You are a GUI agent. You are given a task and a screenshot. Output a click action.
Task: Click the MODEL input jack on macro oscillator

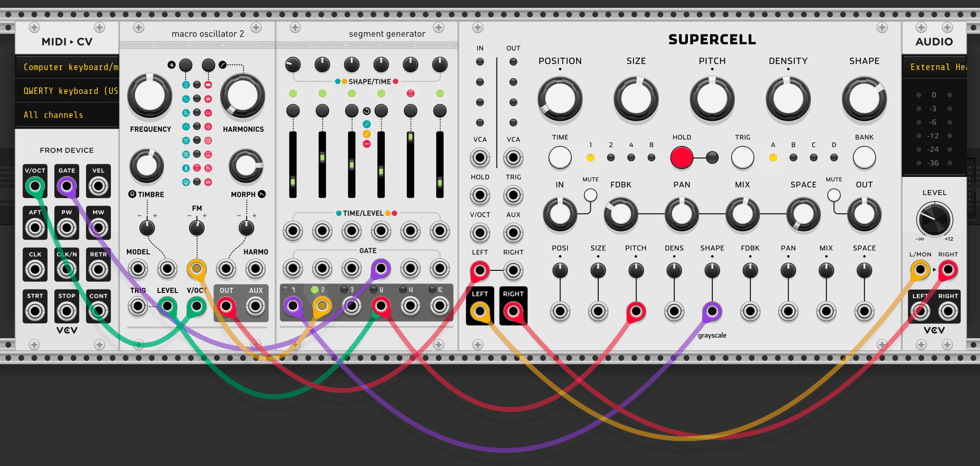coord(138,269)
